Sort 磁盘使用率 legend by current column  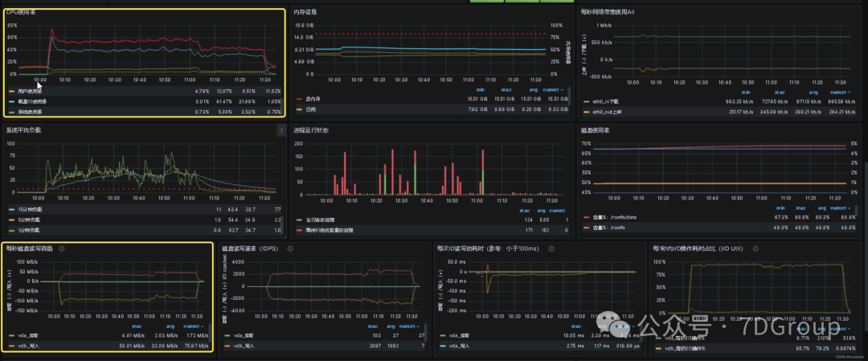point(840,207)
